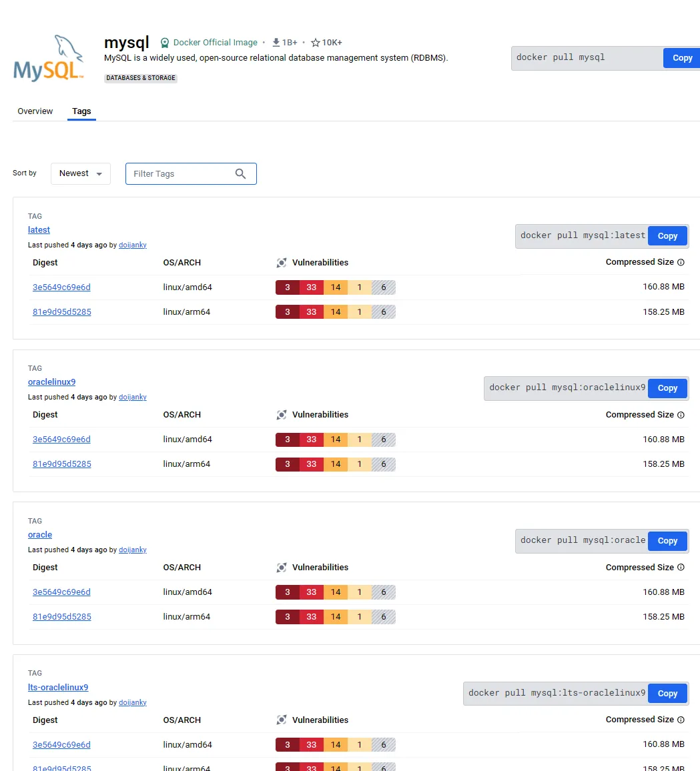Click linux/amd64 in the oraclelinux9 card
This screenshot has height=771, width=700.
[188, 439]
